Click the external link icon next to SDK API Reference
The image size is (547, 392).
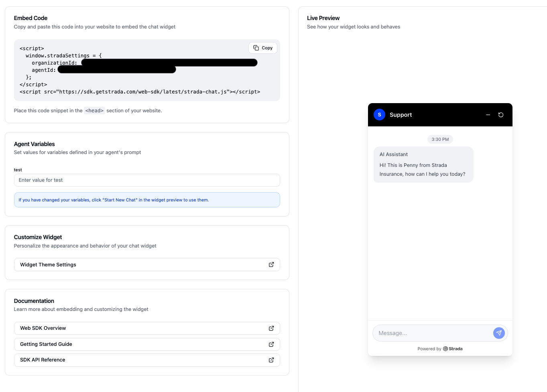tap(271, 360)
